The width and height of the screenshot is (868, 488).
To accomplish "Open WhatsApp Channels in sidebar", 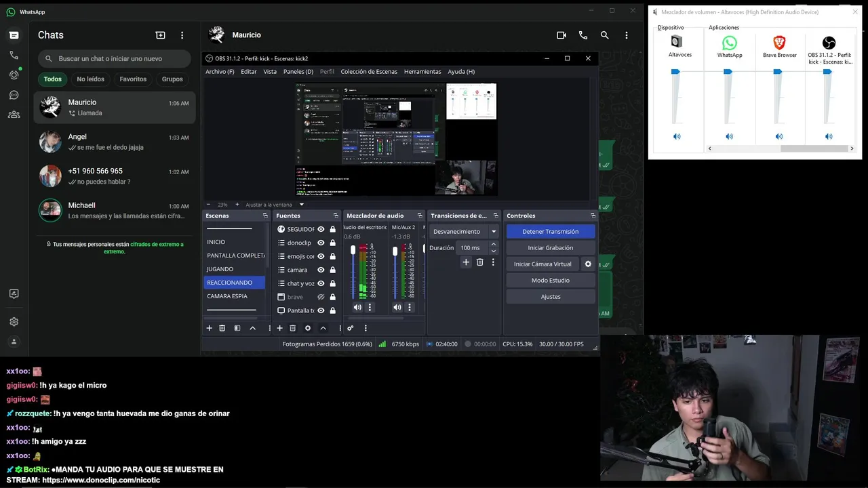I will click(x=14, y=95).
